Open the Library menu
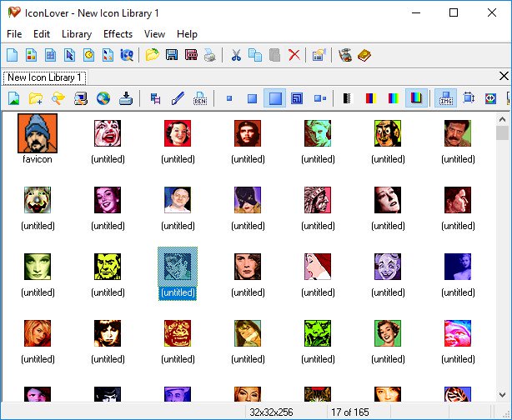The height and width of the screenshot is (420, 512). (x=77, y=34)
